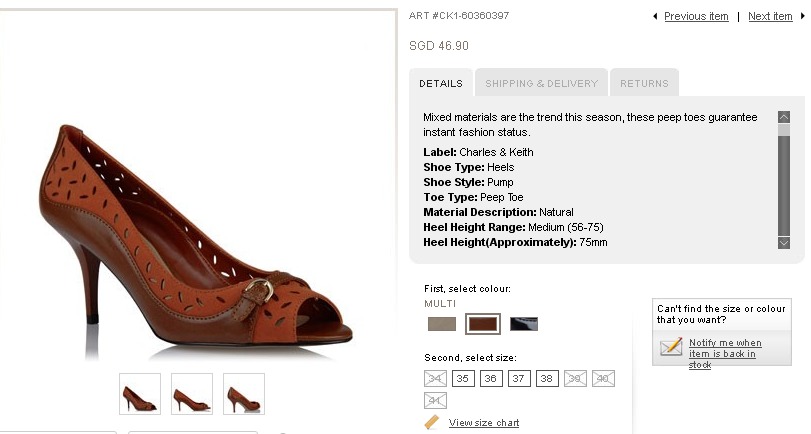Select the crossed-out size 40 box
This screenshot has width=811, height=434.
603,378
